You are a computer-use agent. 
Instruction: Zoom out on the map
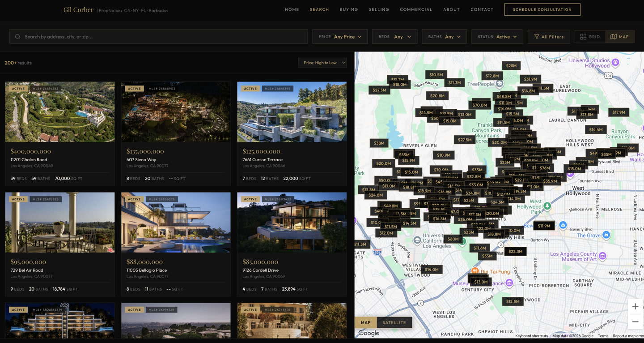(x=635, y=322)
